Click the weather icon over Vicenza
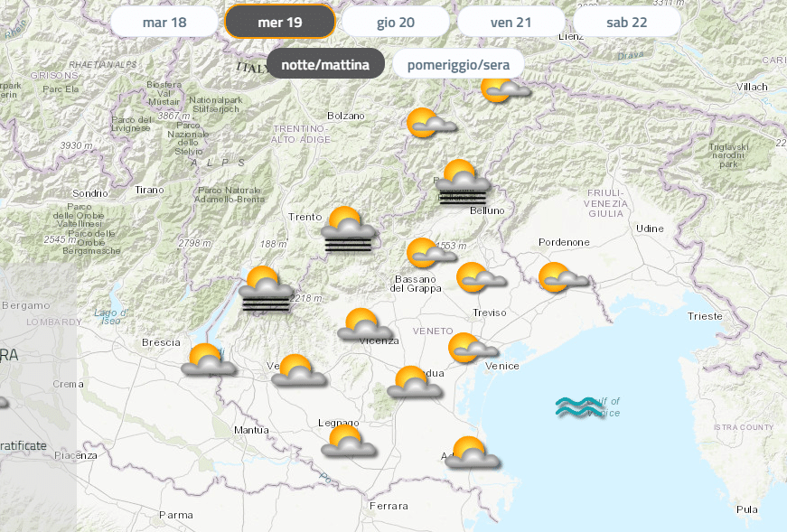The height and width of the screenshot is (532, 787). coord(364,325)
